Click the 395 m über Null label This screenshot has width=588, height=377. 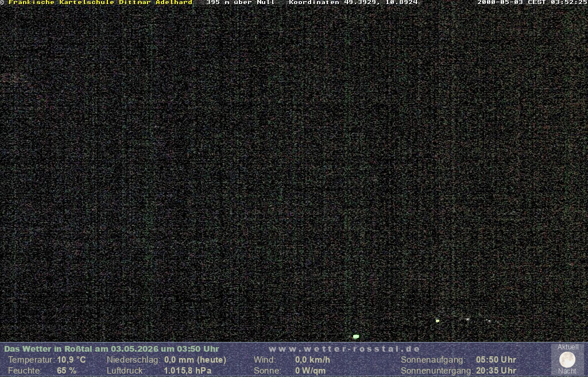coord(241,2)
